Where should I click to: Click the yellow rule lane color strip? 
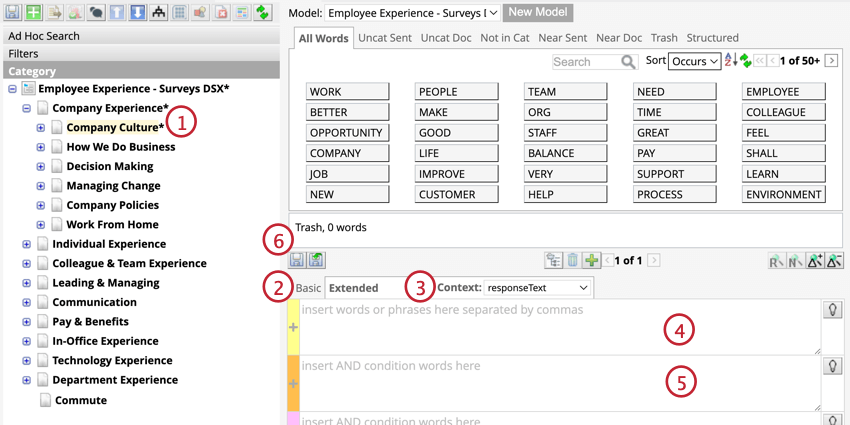click(x=293, y=327)
